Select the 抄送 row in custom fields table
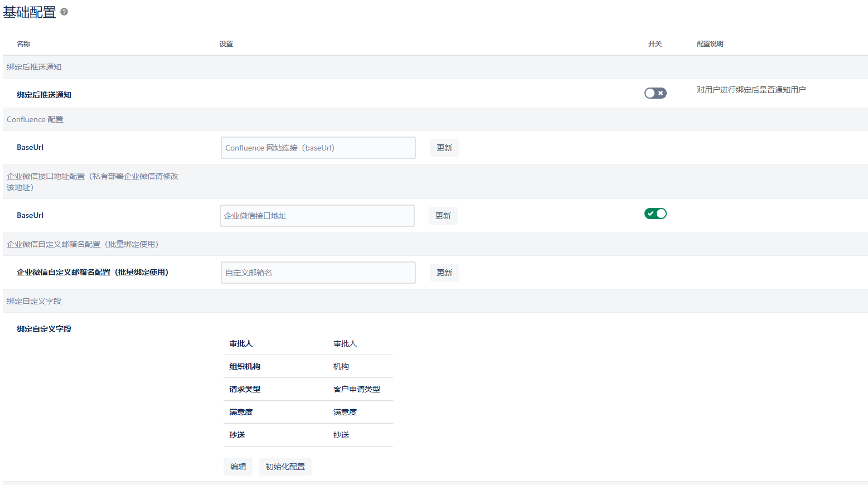This screenshot has width=868, height=485. point(308,435)
